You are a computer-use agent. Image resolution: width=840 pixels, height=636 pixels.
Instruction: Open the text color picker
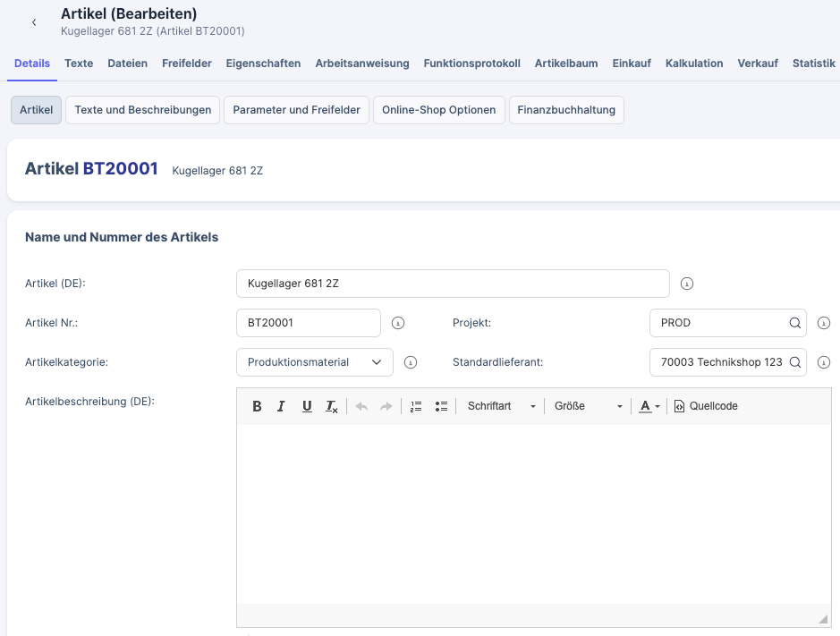click(649, 406)
